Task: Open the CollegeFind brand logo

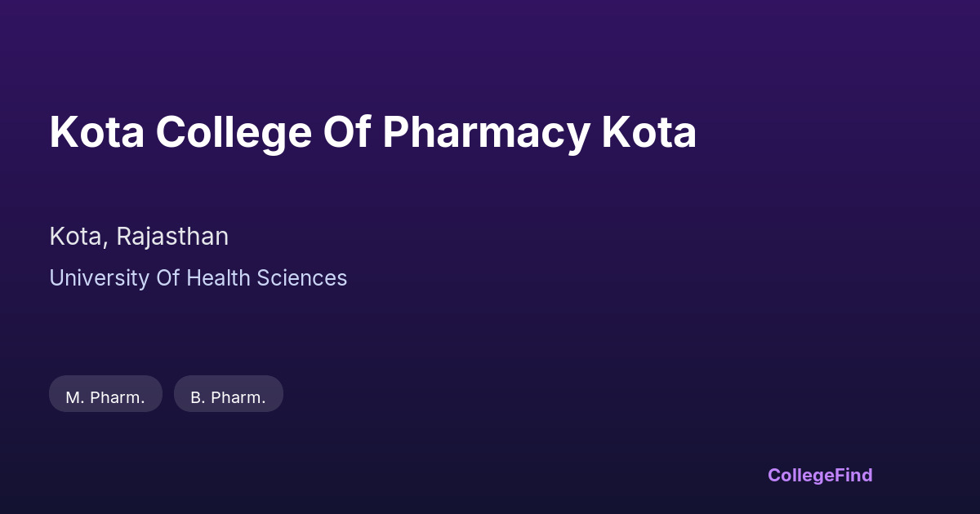Action: (x=820, y=475)
